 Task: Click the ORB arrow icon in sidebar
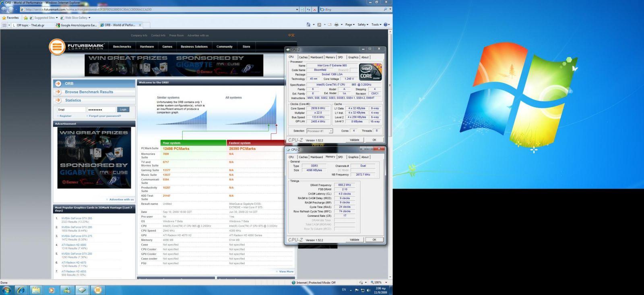pyautogui.click(x=58, y=83)
